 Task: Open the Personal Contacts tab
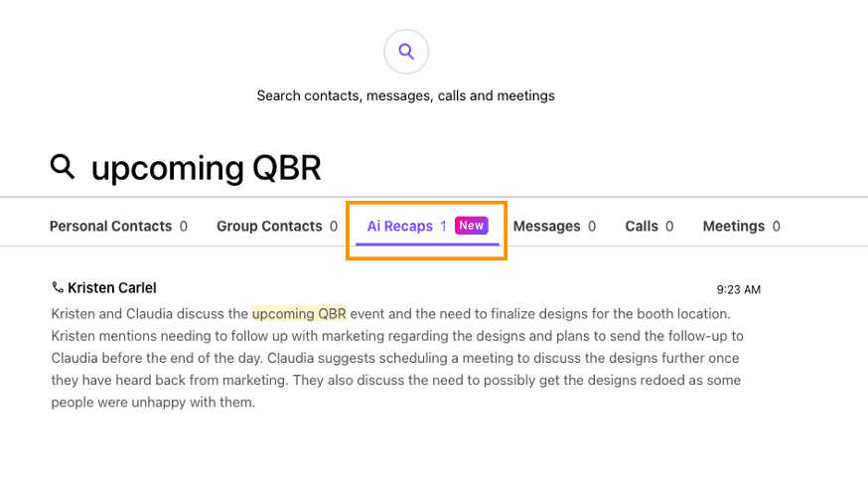tap(118, 226)
